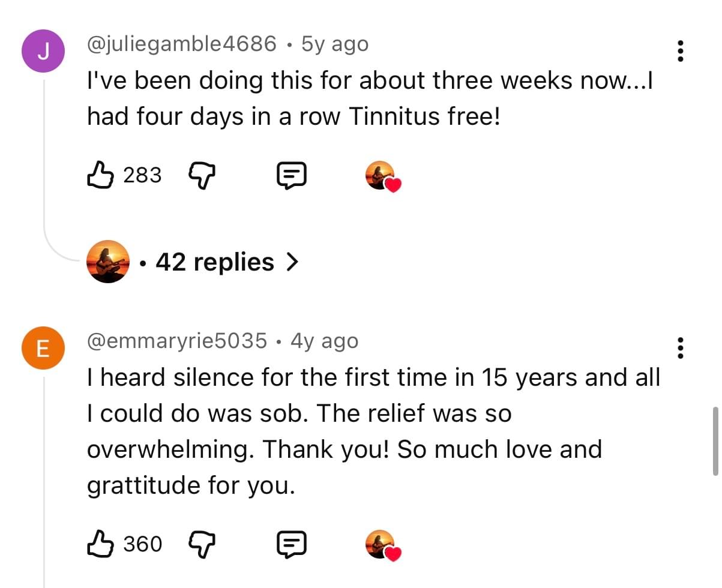This screenshot has width=722, height=588.
Task: Like the emmaryrie5035 comment
Action: click(x=100, y=544)
